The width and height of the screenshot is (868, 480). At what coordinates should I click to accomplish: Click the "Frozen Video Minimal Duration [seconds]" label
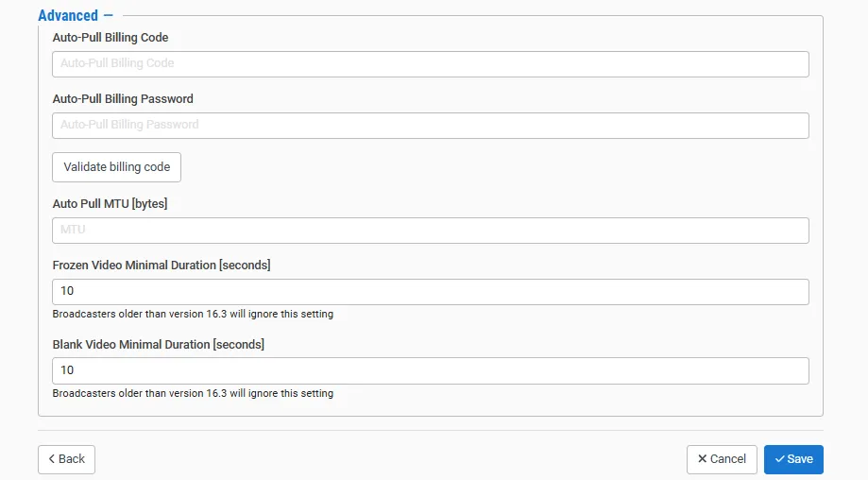pos(162,265)
